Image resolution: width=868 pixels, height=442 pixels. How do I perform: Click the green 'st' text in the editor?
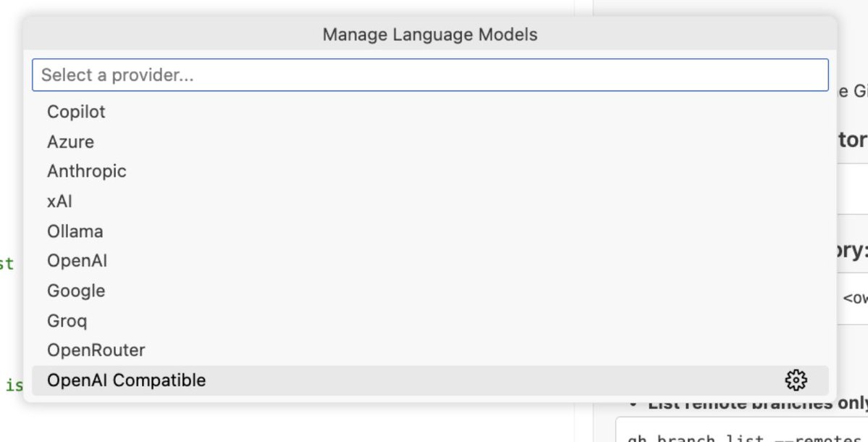7,264
